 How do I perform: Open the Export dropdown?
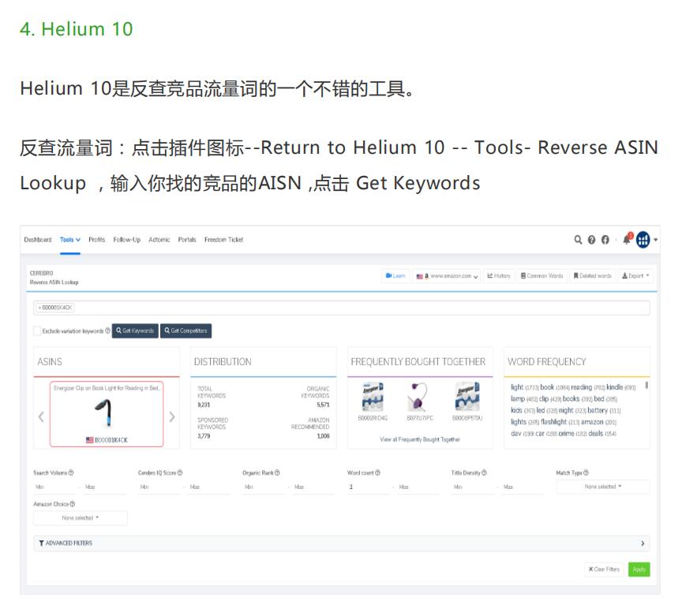(635, 276)
